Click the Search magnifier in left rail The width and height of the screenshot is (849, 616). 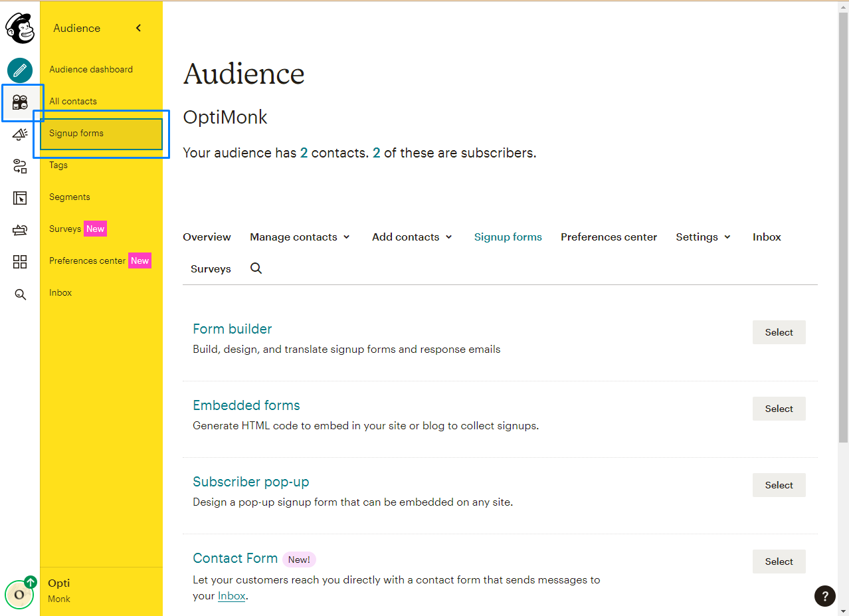pos(21,294)
